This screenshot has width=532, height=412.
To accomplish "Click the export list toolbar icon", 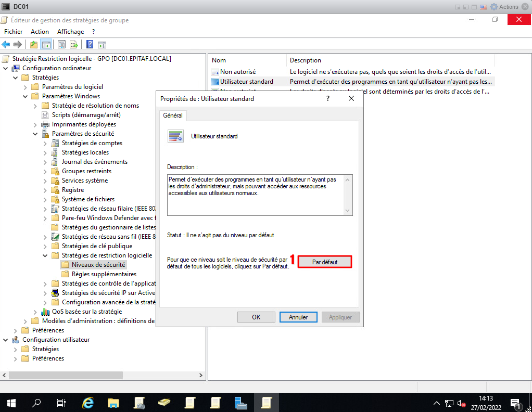I will (x=74, y=44).
